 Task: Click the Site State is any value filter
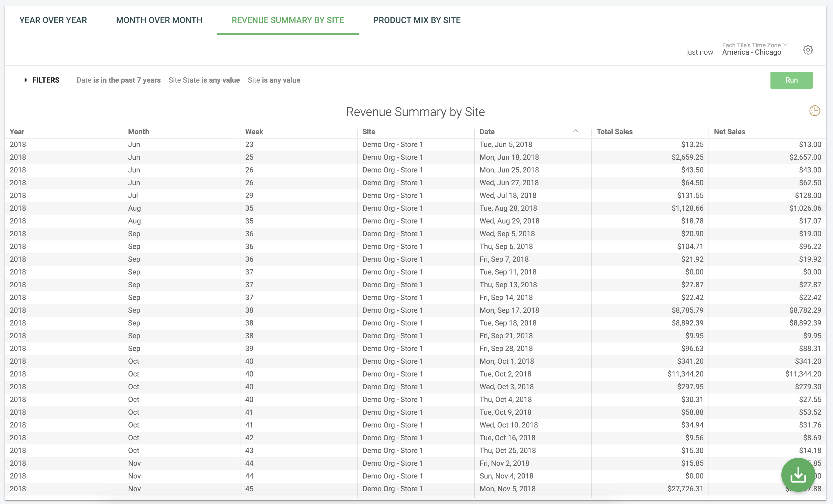pos(204,80)
